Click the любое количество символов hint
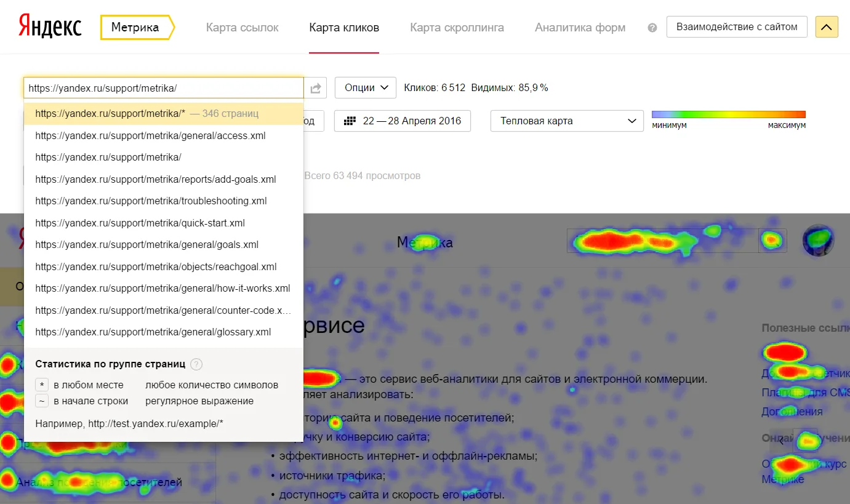This screenshot has height=504, width=850. pos(212,385)
